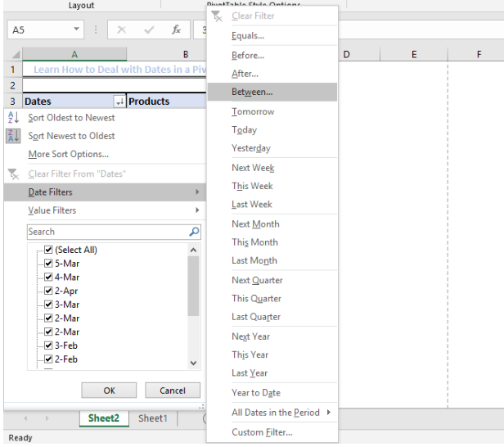Open the Custom Filter... dialog

272,432
